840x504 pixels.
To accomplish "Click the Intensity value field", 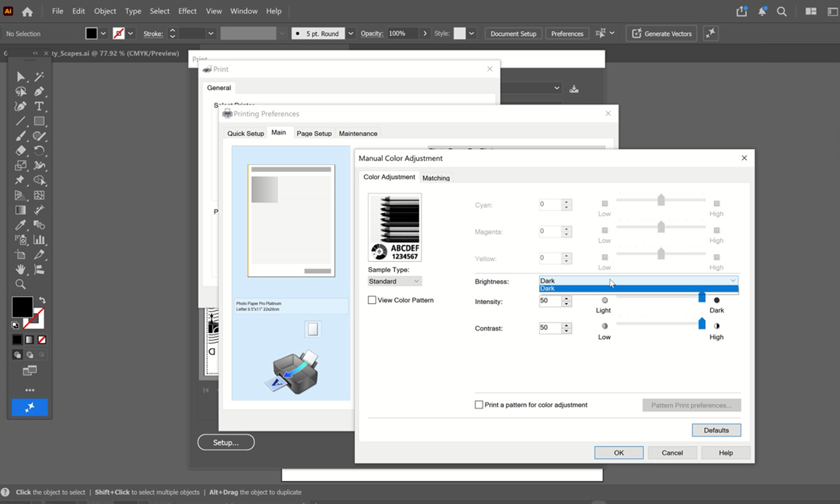I will pyautogui.click(x=550, y=301).
